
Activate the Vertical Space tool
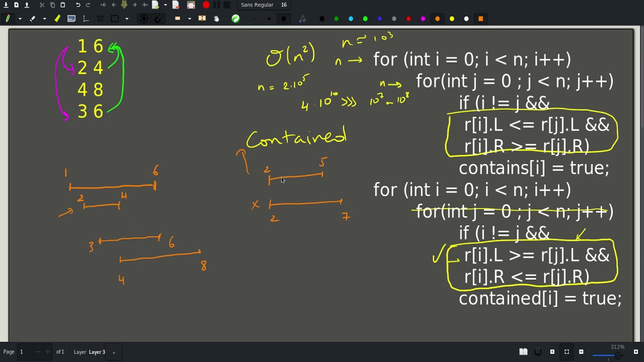coord(202,19)
